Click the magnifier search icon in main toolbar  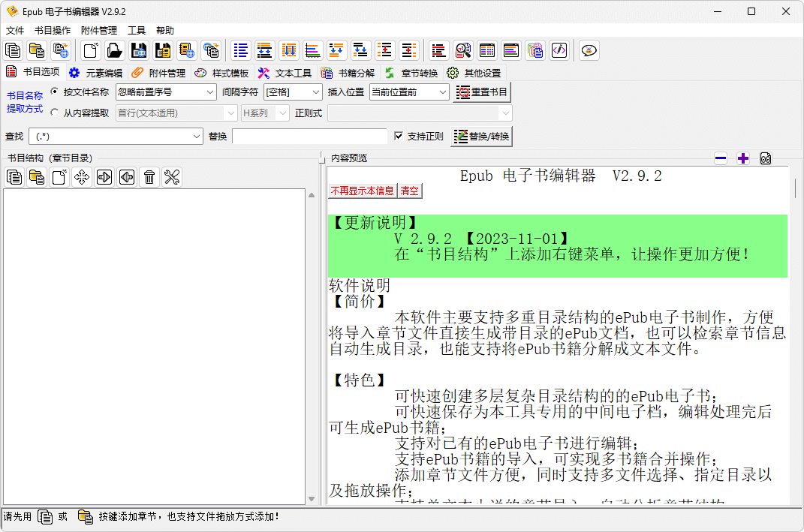tap(463, 50)
